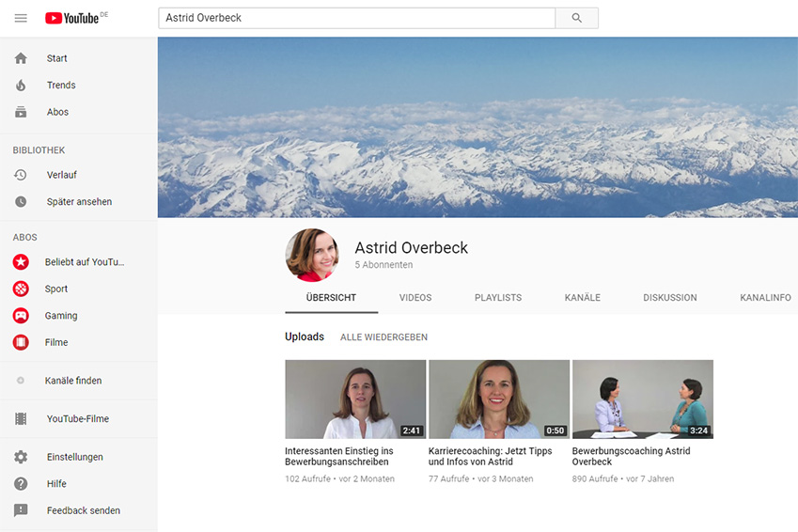Click the Filme film-strip icon

[x=21, y=342]
